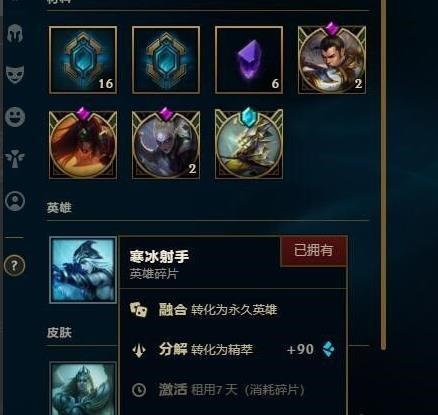The image size is (438, 415).
Task: Click the helmet icon in sidebar
Action: [x=15, y=33]
